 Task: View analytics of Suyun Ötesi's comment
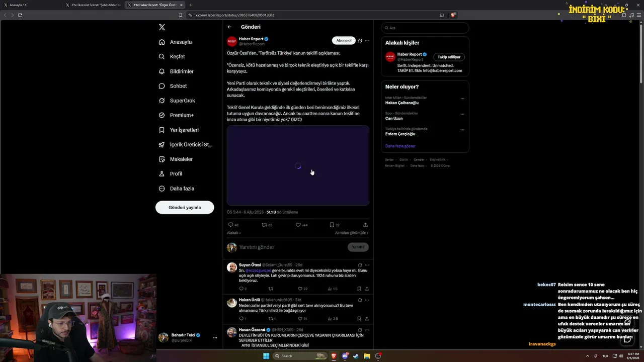(x=332, y=289)
